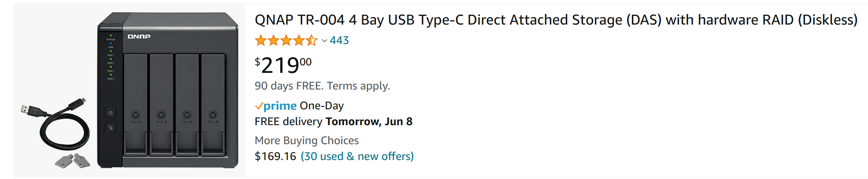Click the eject button on the device image
868x179 pixels.
(111, 113)
